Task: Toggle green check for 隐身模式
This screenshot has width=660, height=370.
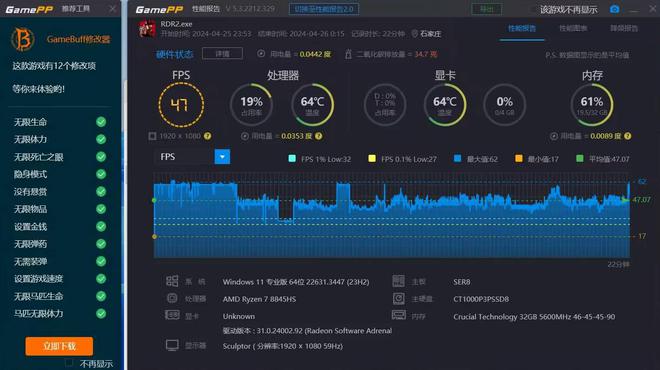Action: coord(101,174)
